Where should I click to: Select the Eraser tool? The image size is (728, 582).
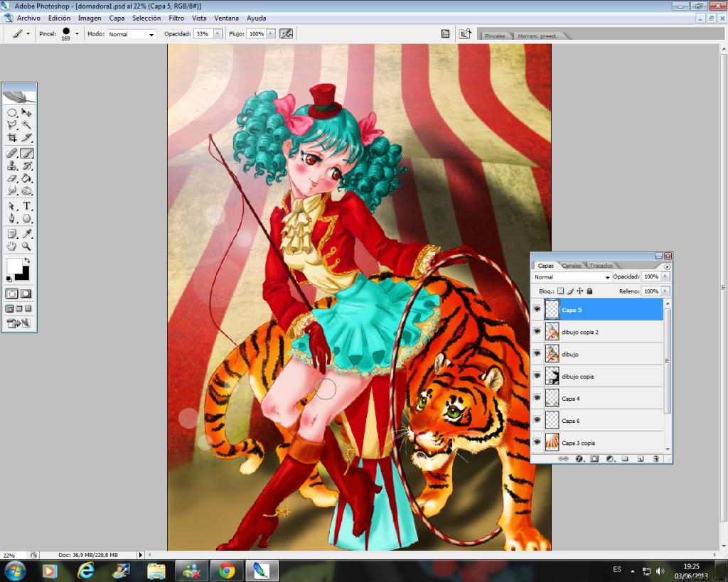click(12, 178)
